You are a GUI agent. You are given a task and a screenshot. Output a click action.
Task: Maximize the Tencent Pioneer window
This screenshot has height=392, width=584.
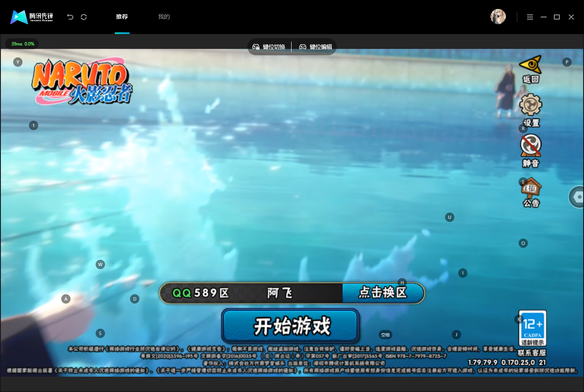[557, 17]
